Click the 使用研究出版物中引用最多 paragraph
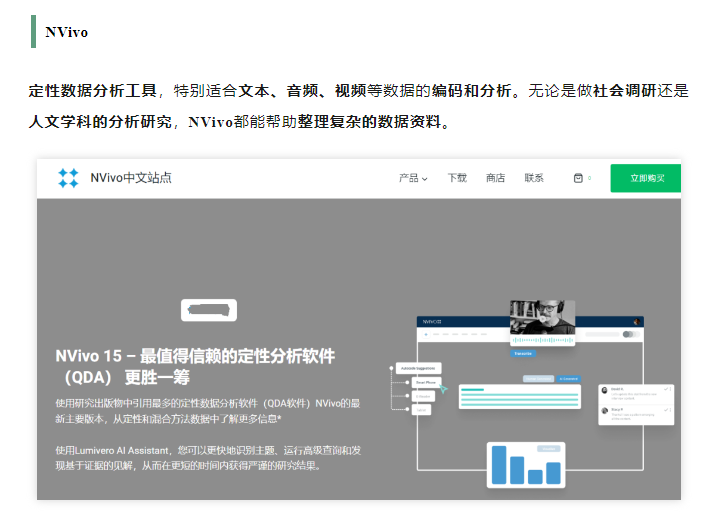Screen dimensions: 726x523 pyautogui.click(x=207, y=411)
